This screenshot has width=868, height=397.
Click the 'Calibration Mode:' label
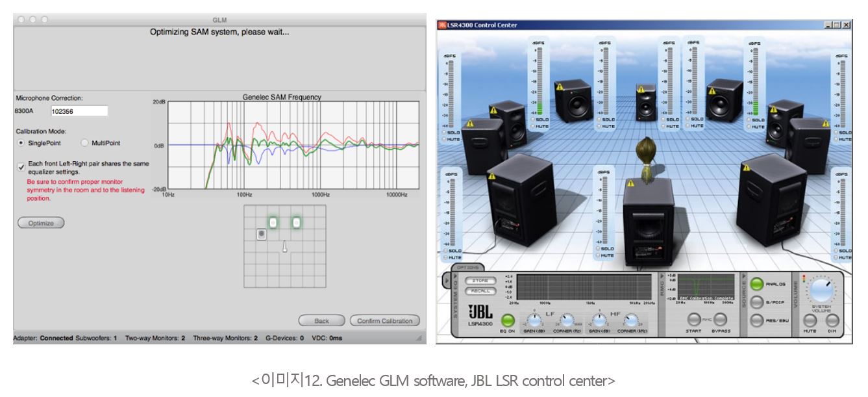(41, 131)
